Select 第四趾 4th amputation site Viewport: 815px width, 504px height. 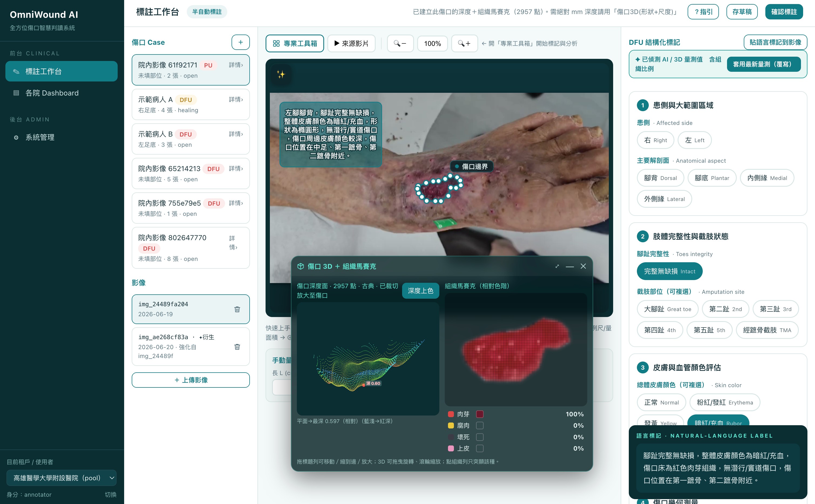[660, 330]
